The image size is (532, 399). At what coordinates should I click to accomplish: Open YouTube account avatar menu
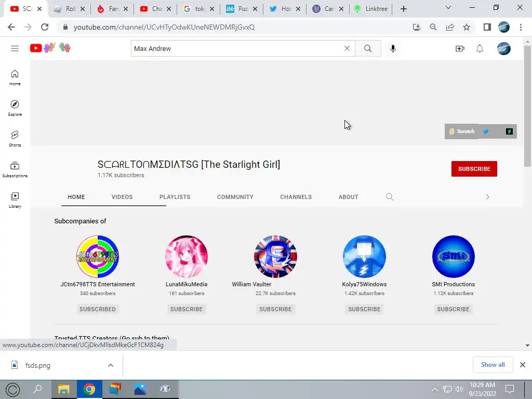(504, 48)
